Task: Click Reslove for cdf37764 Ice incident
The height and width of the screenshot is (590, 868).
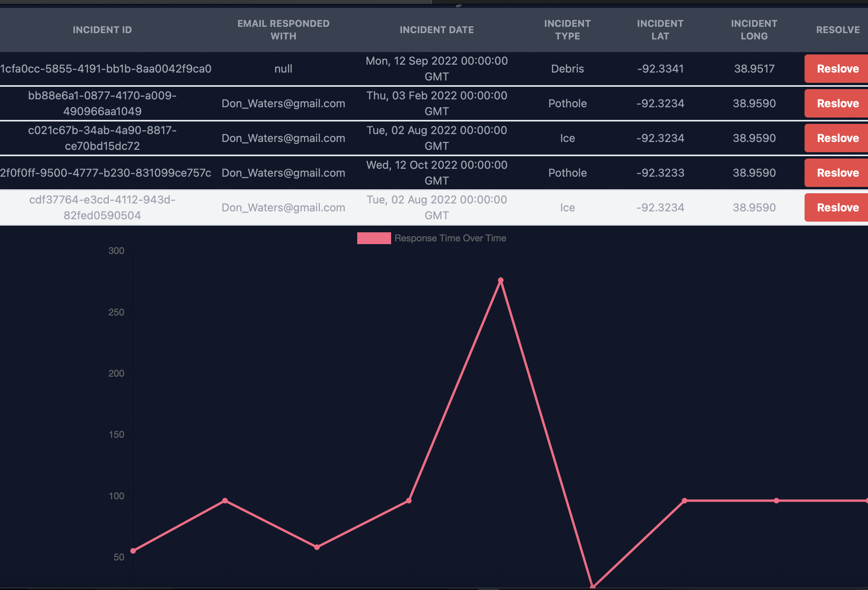Action: [837, 207]
